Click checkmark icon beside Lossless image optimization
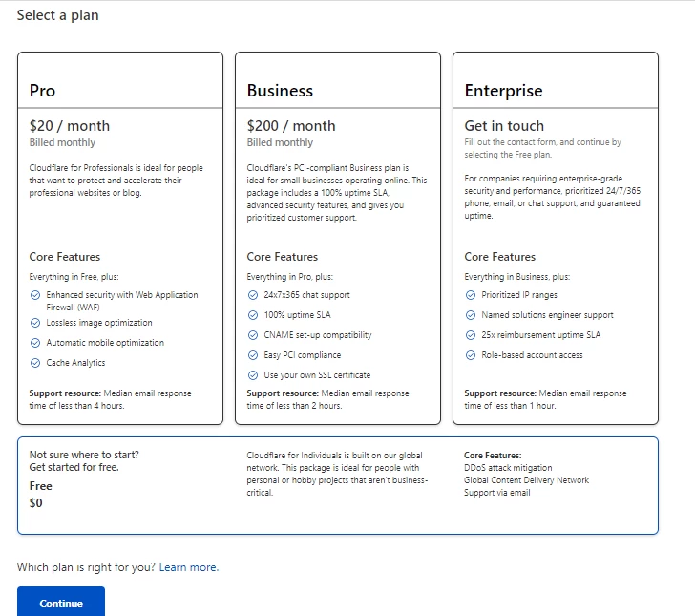The width and height of the screenshot is (695, 616). (x=35, y=323)
